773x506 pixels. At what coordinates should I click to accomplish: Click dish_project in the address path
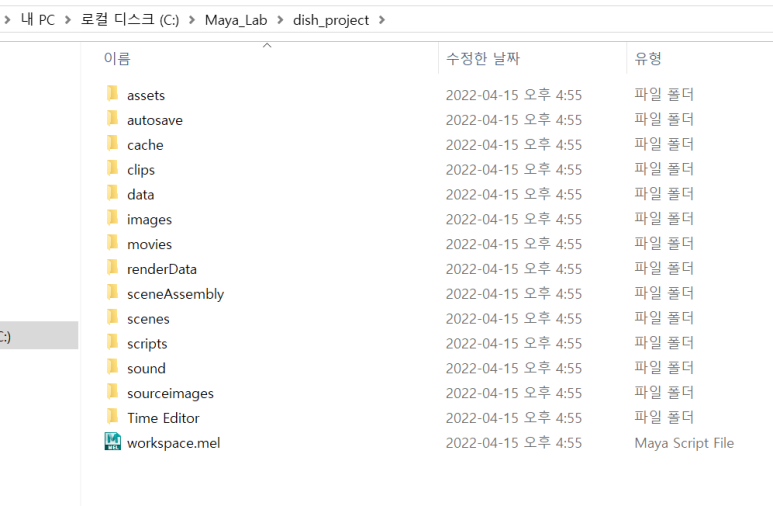pyautogui.click(x=331, y=20)
